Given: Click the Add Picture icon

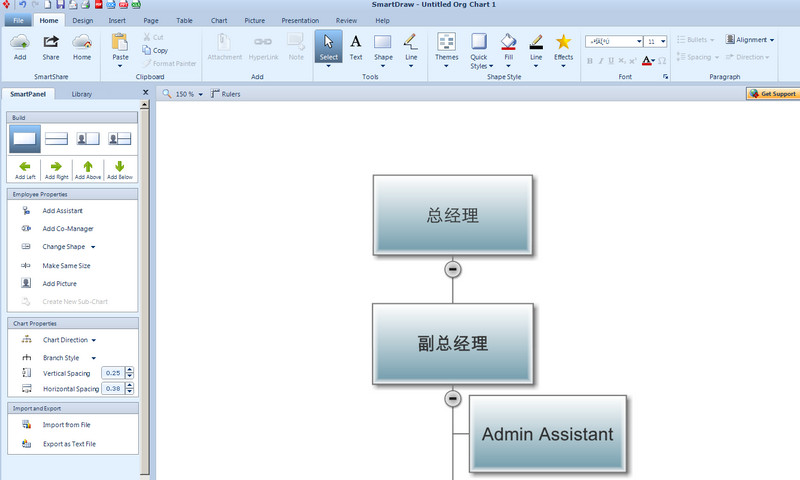Looking at the screenshot, I should coord(26,284).
